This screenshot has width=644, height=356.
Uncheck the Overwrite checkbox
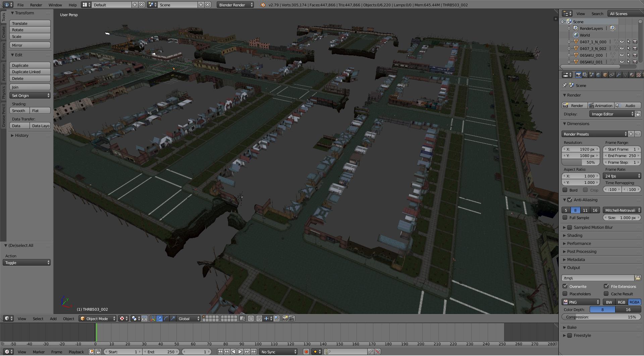point(565,287)
